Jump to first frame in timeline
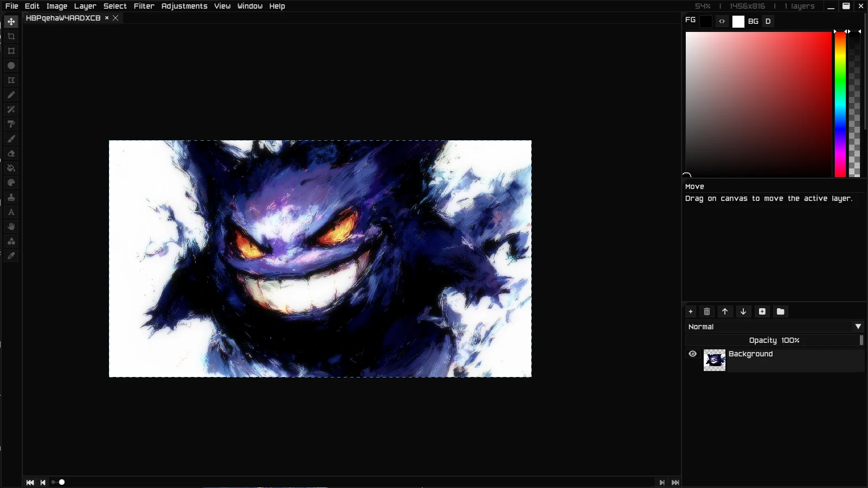The image size is (868, 488). [30, 483]
